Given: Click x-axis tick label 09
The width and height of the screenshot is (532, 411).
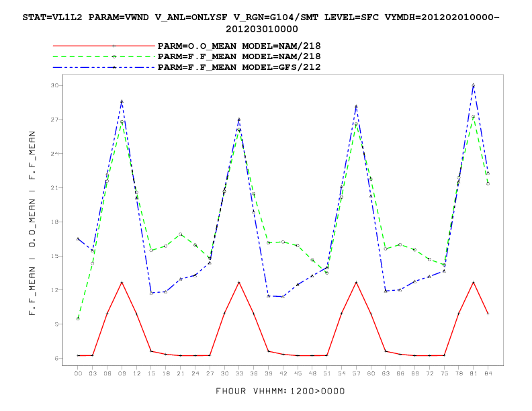Looking at the screenshot, I should pos(122,373).
